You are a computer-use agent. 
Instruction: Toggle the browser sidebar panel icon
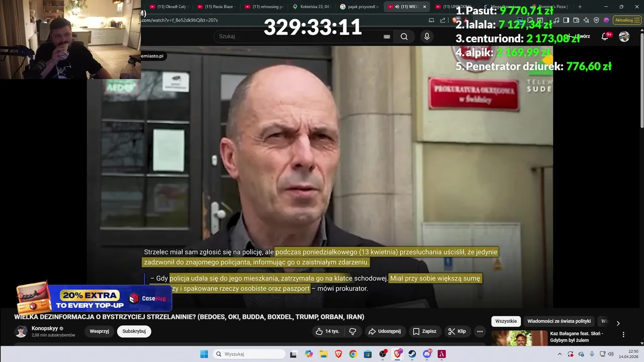(566, 20)
